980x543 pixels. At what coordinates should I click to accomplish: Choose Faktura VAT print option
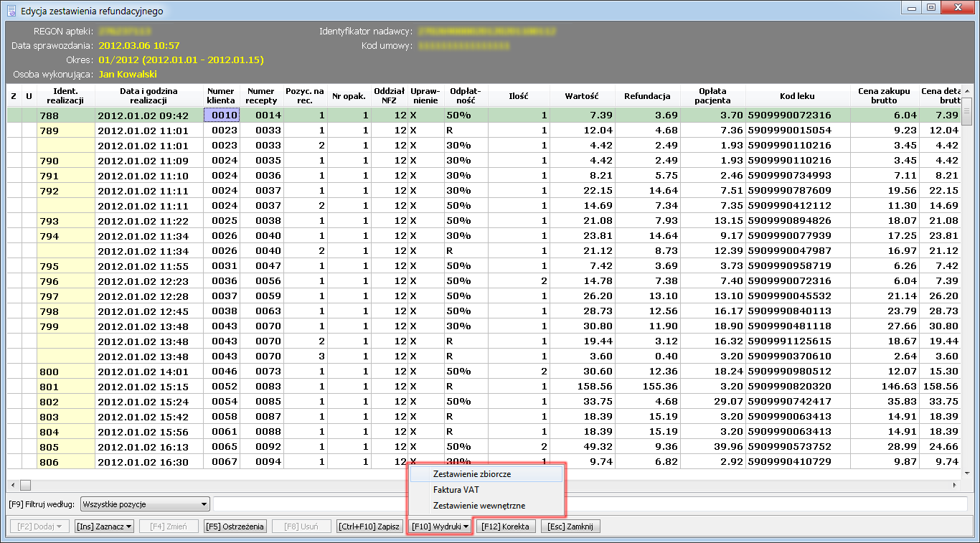(x=486, y=490)
